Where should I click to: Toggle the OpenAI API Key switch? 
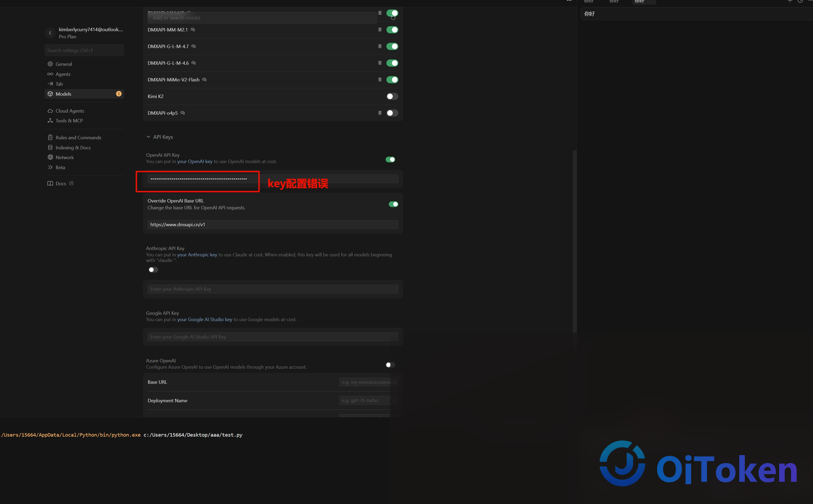tap(390, 160)
